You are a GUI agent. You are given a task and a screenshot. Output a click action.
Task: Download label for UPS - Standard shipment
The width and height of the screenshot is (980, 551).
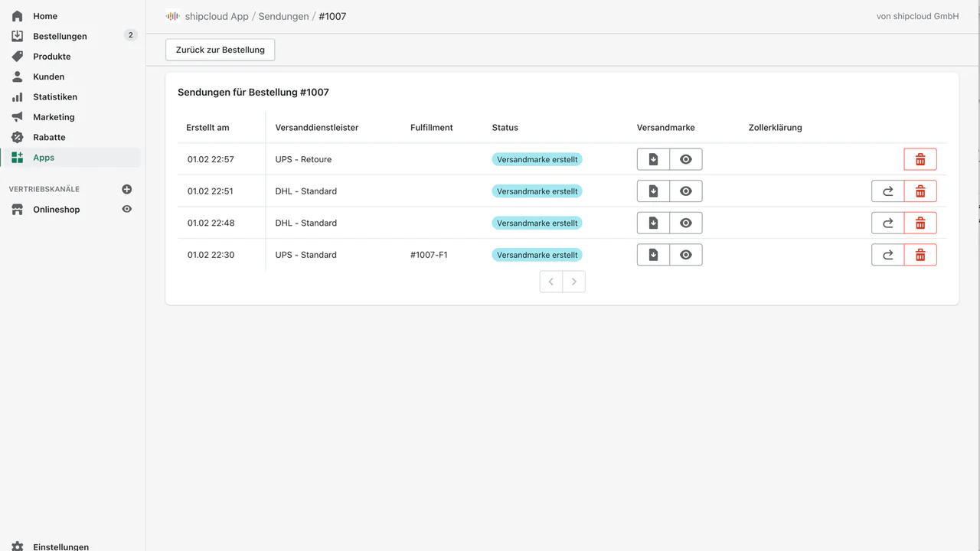click(x=653, y=255)
